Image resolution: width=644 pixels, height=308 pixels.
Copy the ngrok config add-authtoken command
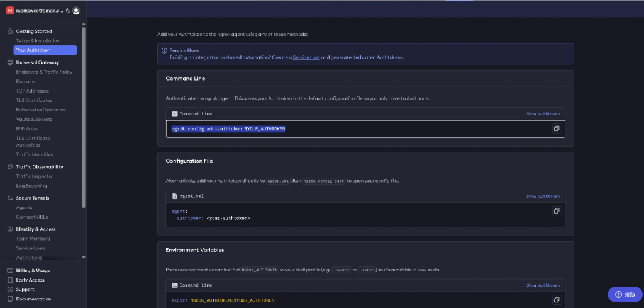click(x=557, y=128)
